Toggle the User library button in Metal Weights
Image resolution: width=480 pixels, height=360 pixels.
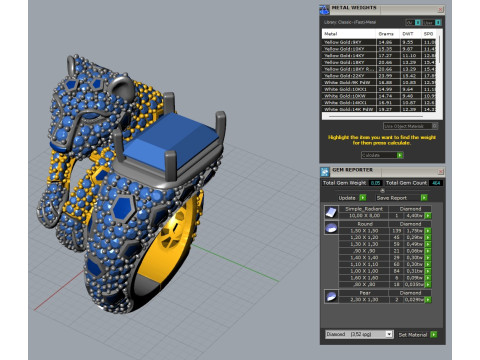438,22
